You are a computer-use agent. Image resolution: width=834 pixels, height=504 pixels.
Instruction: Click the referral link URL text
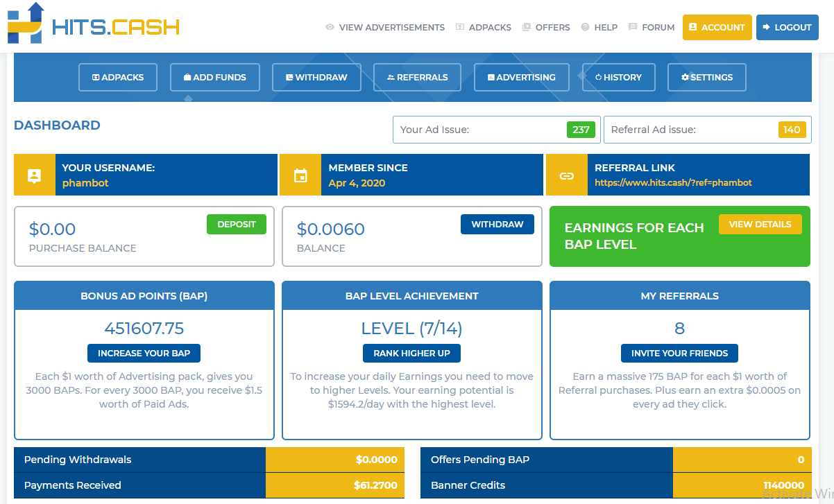click(674, 183)
